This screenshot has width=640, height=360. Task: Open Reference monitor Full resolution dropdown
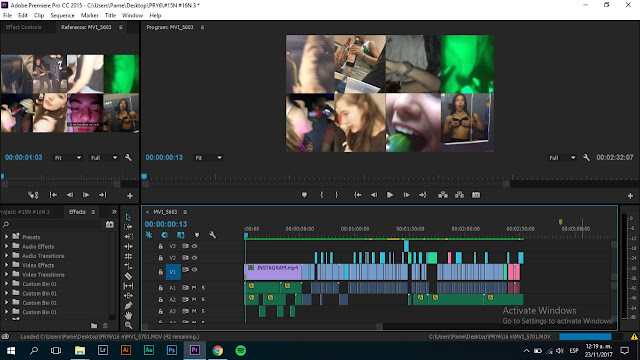[104, 158]
